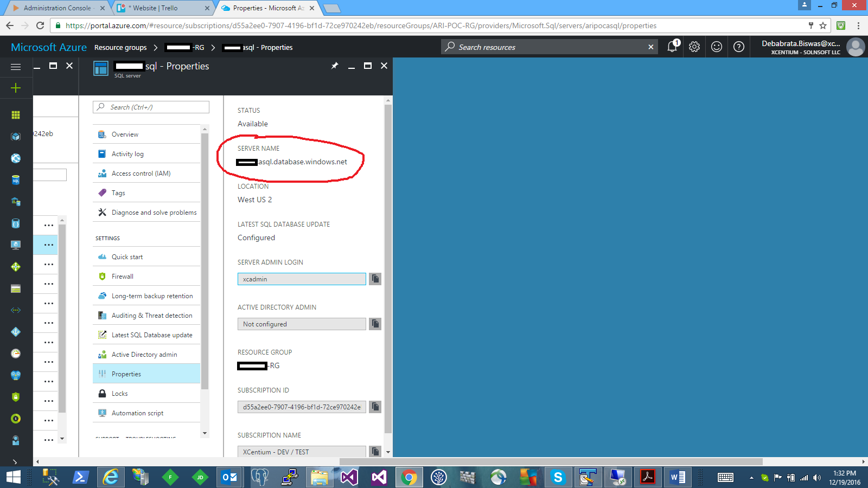Open Outlook from the taskbar
The width and height of the screenshot is (868, 488).
click(230, 477)
